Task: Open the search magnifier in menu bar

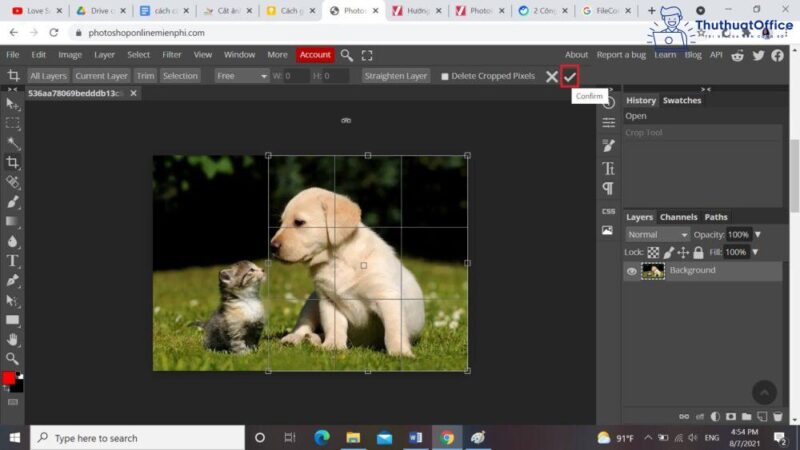Action: point(347,55)
